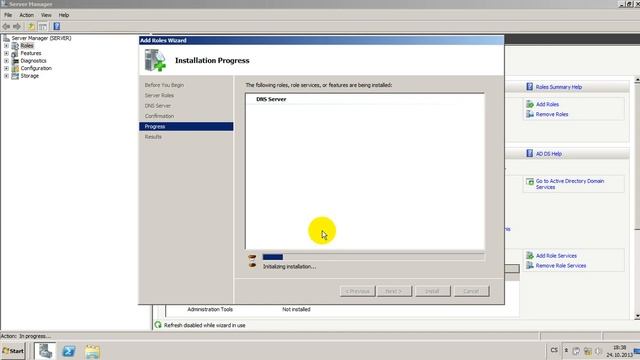This screenshot has width=640, height=360.
Task: Expand the Configuration tree node
Action: pyautogui.click(x=6, y=68)
